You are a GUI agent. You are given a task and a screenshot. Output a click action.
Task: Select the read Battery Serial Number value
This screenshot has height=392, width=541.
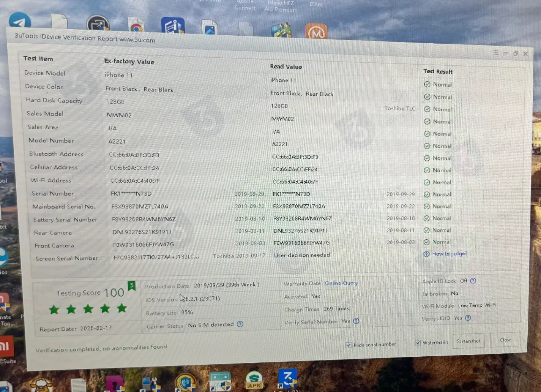(303, 218)
